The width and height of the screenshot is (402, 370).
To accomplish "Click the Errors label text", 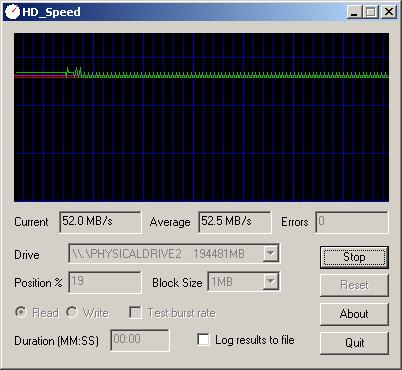I will pos(295,222).
